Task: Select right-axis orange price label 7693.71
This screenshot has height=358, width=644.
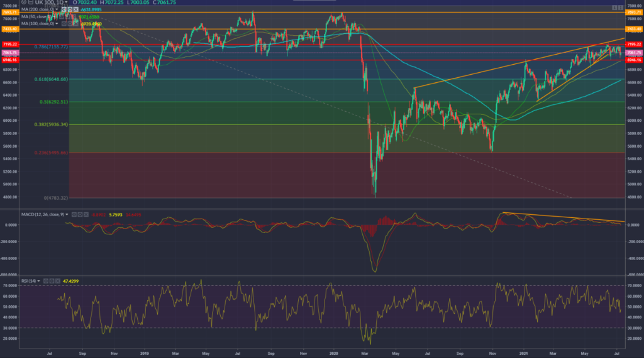Action: tap(634, 13)
